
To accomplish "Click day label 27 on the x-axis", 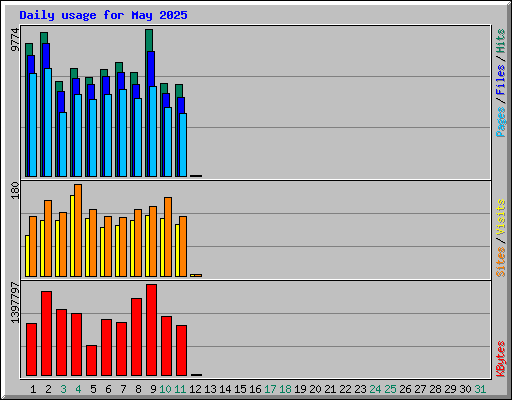I will tap(420, 389).
